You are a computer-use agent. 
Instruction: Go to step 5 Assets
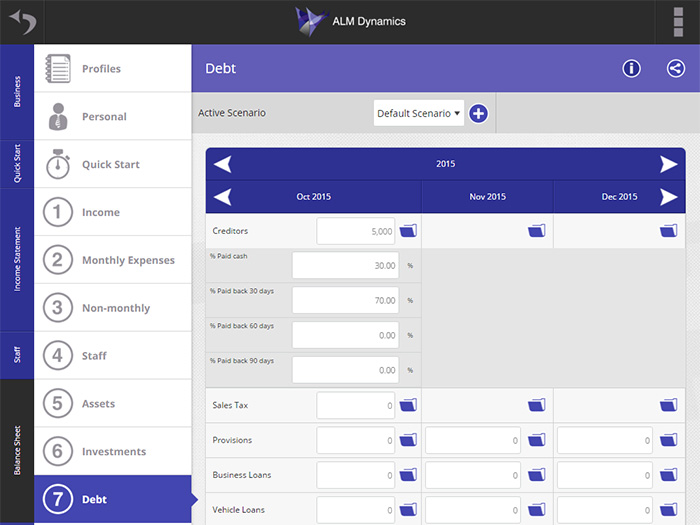[112, 404]
